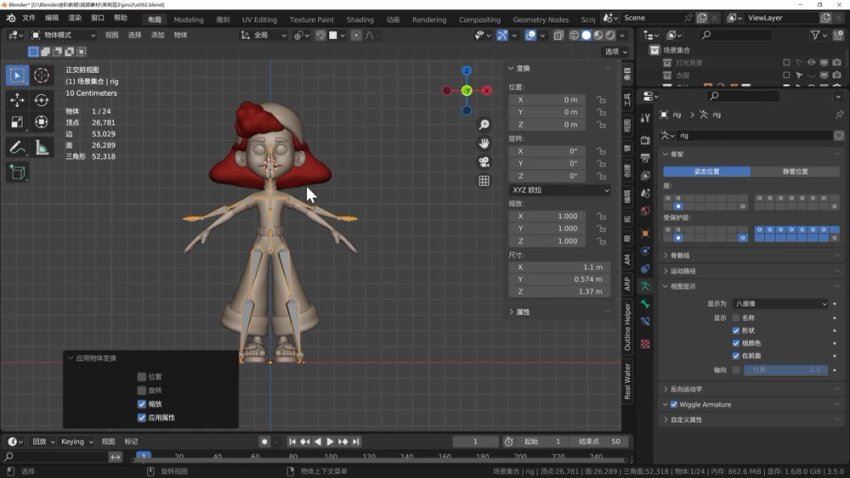
Task: Expand the 骨骼组 panel
Action: pyautogui.click(x=680, y=255)
